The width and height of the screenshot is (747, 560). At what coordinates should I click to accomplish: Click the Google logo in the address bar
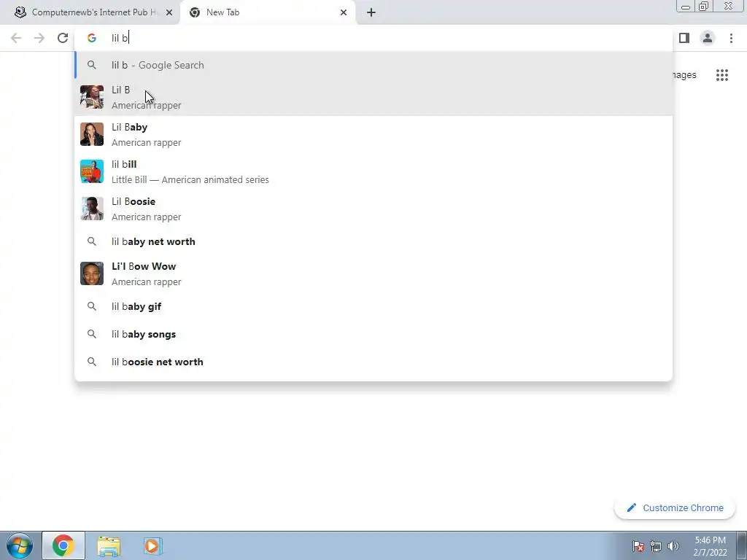(x=91, y=38)
